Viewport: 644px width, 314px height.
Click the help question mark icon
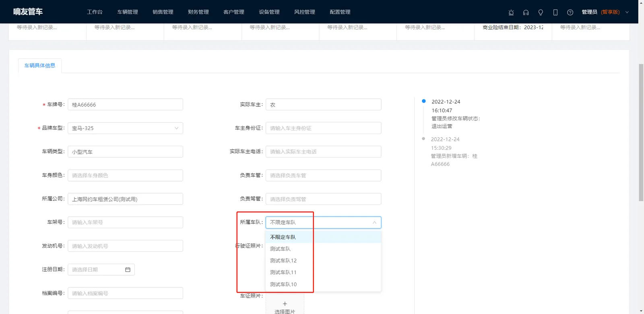(570, 12)
